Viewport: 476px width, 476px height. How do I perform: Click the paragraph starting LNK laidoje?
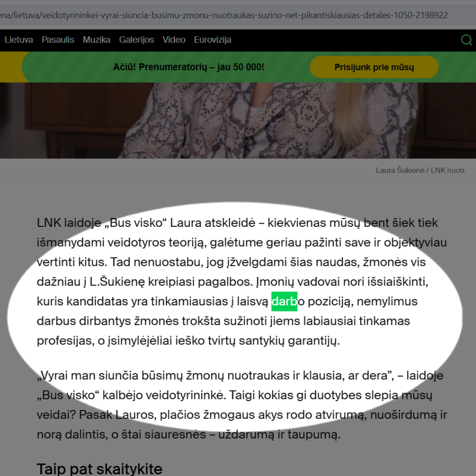(x=242, y=282)
